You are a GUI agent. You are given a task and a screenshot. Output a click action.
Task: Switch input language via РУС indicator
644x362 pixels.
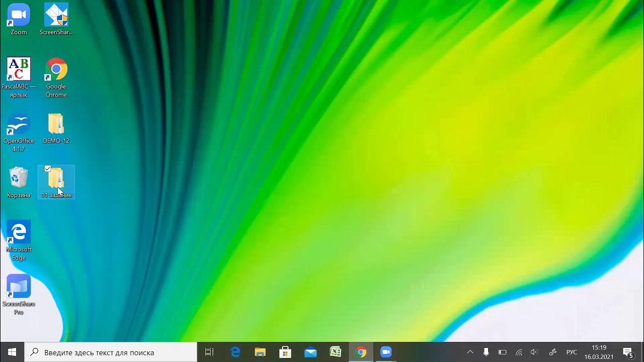click(x=572, y=352)
